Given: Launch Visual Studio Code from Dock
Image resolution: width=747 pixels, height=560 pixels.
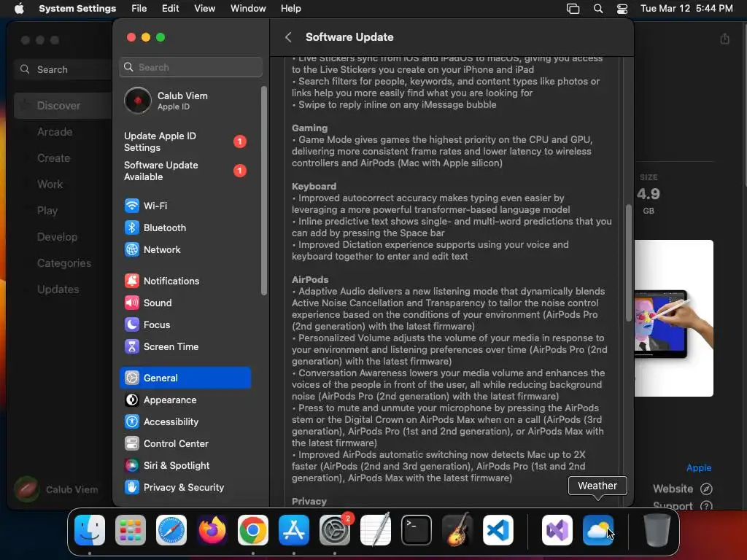Looking at the screenshot, I should [x=498, y=530].
